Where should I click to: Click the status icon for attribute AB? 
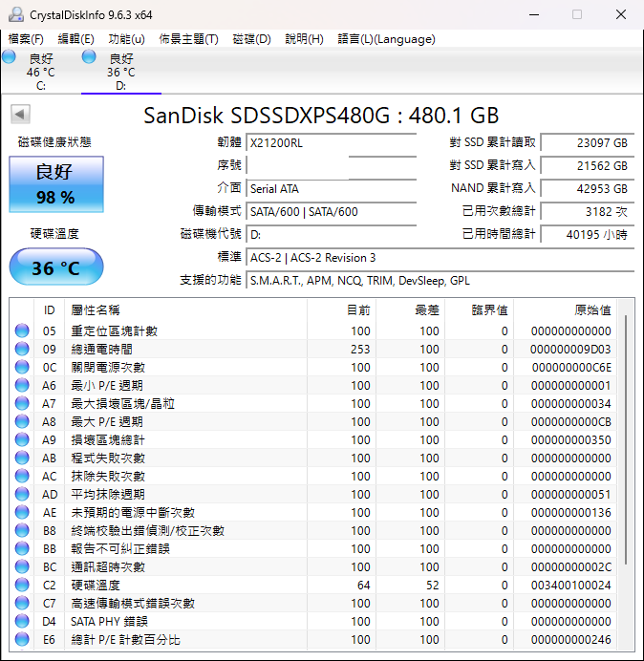pyautogui.click(x=22, y=458)
